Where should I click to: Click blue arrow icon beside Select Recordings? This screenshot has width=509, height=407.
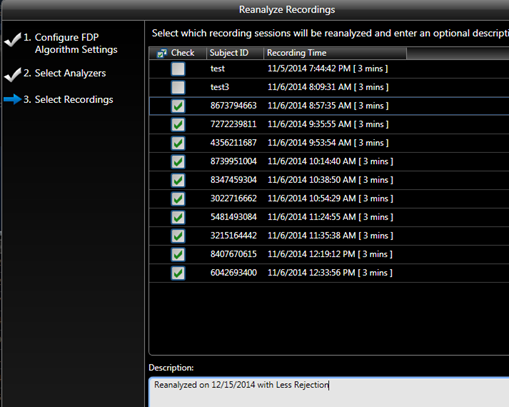click(13, 99)
